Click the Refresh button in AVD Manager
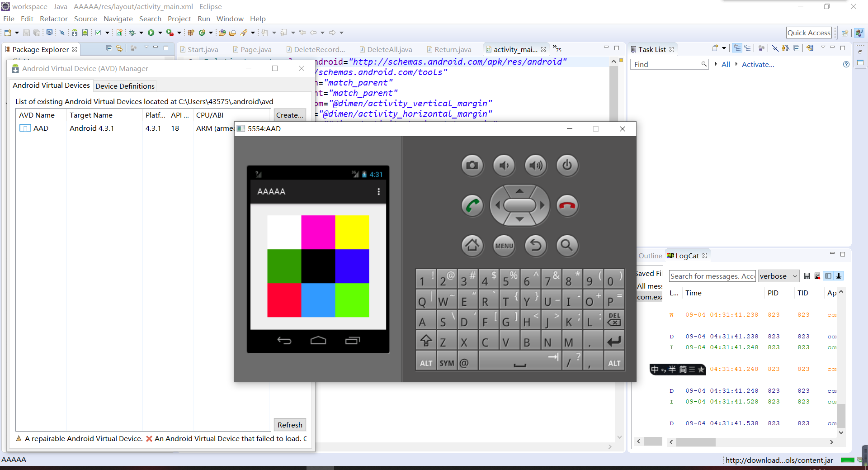The height and width of the screenshot is (470, 868). point(290,425)
